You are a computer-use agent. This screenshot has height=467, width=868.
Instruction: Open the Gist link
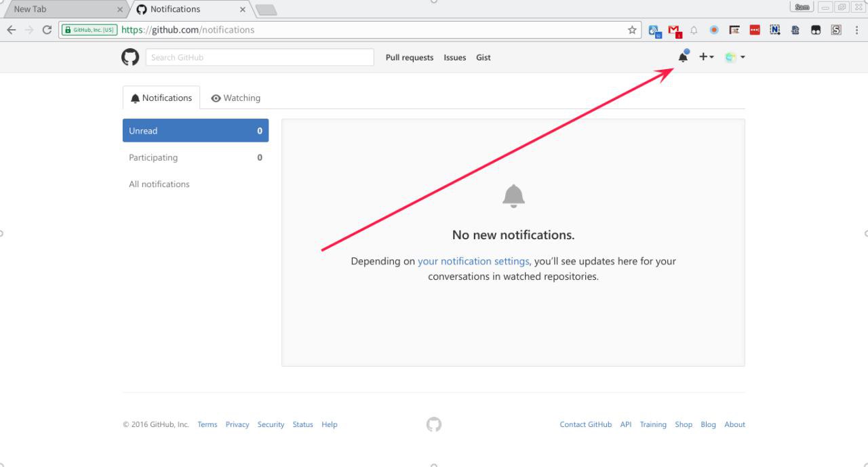[x=484, y=58]
